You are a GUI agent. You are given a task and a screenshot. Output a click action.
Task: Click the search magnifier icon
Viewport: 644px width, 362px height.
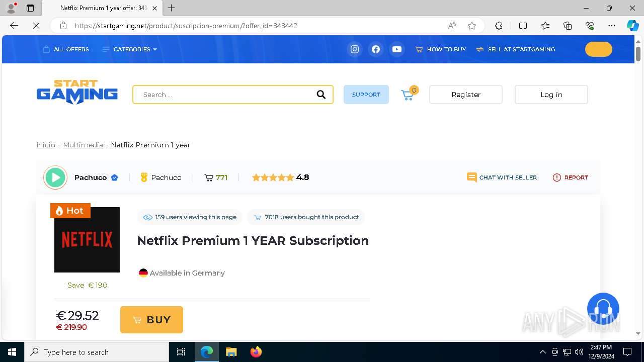tap(321, 95)
